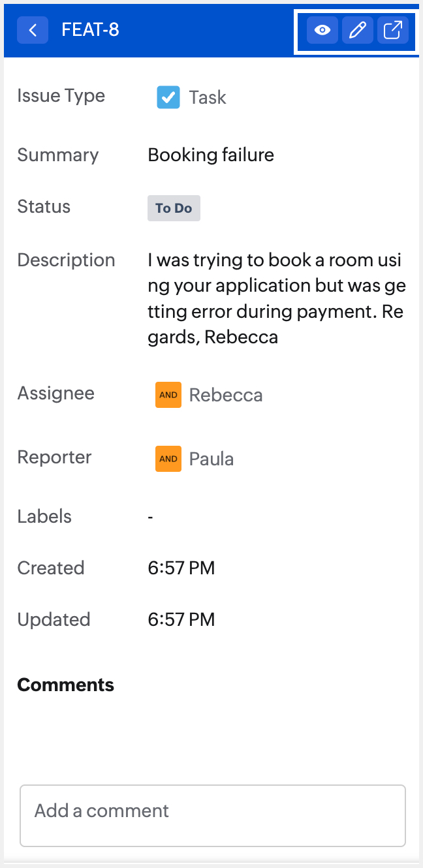Click the Updated time value

click(x=181, y=619)
